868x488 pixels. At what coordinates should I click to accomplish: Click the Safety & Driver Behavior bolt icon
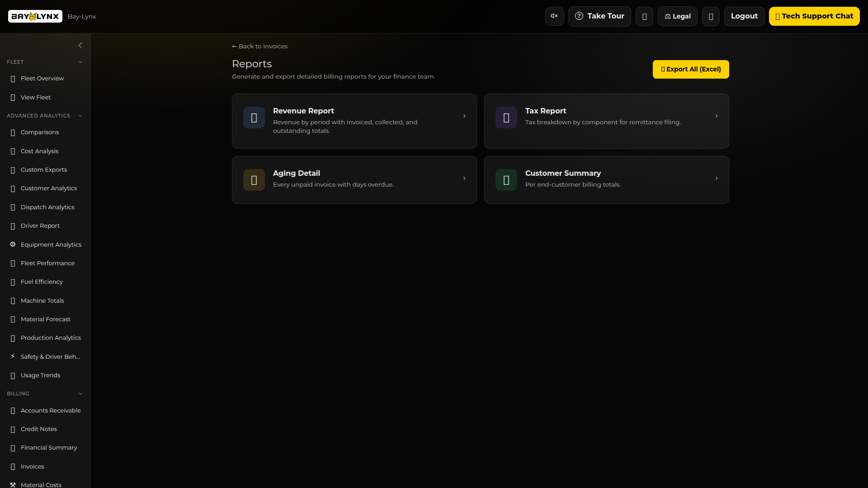[x=13, y=357]
